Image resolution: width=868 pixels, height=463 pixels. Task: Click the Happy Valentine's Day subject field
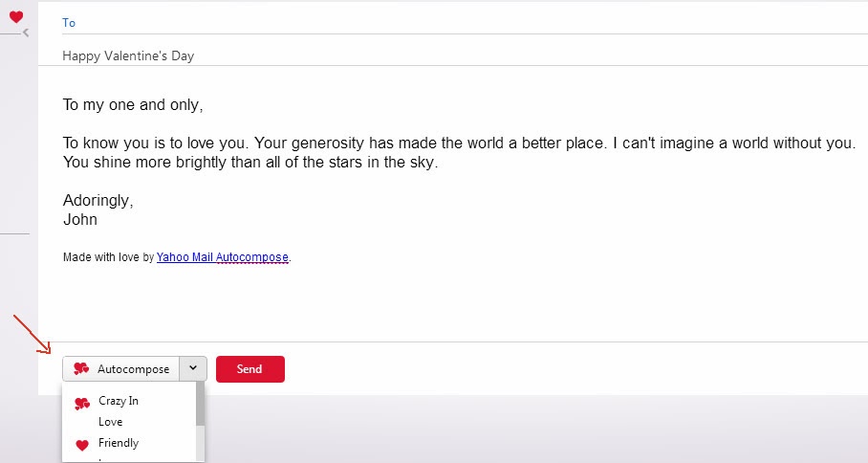pos(128,55)
